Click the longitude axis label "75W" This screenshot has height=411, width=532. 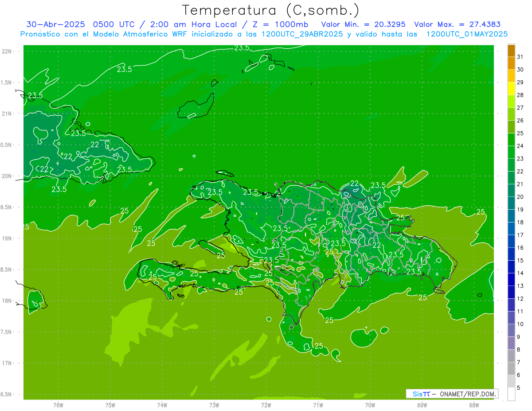(x=110, y=405)
